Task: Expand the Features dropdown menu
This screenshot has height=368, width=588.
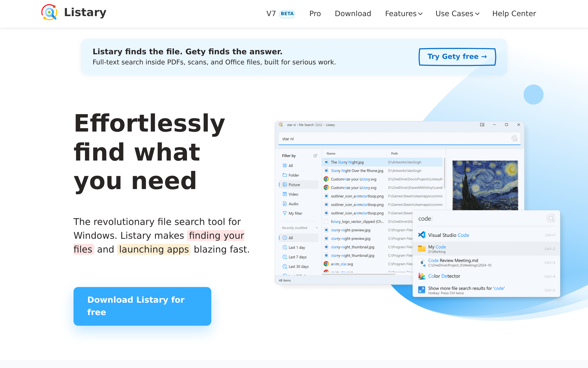Action: pyautogui.click(x=404, y=14)
